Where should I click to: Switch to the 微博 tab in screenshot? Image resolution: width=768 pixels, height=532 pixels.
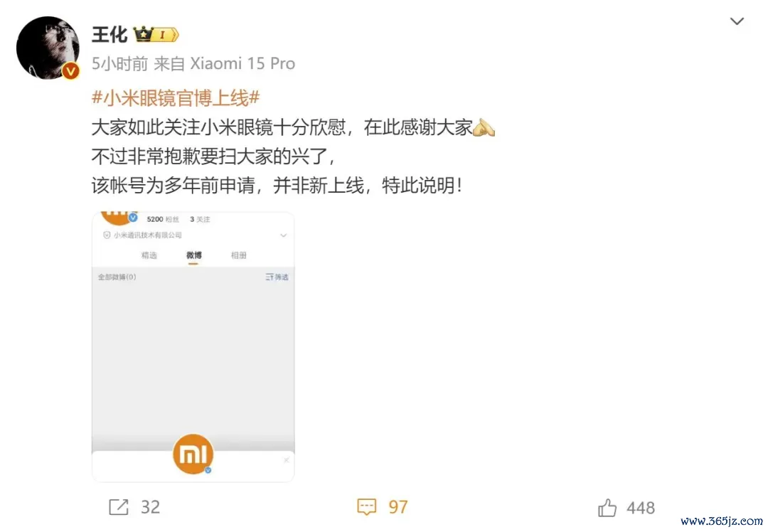pos(194,255)
